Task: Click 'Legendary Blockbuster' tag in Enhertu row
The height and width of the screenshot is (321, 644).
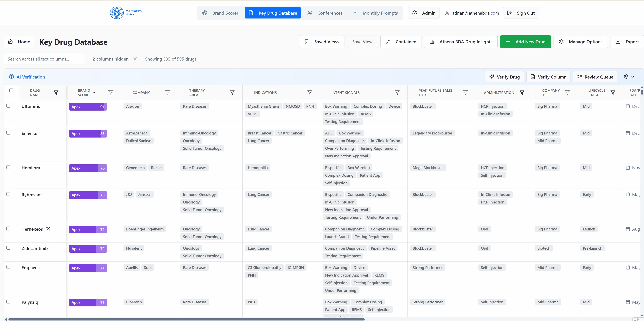Action: pos(432,133)
